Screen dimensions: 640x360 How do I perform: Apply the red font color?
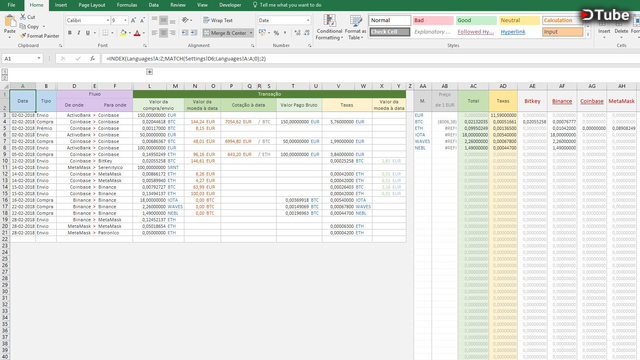click(x=137, y=33)
